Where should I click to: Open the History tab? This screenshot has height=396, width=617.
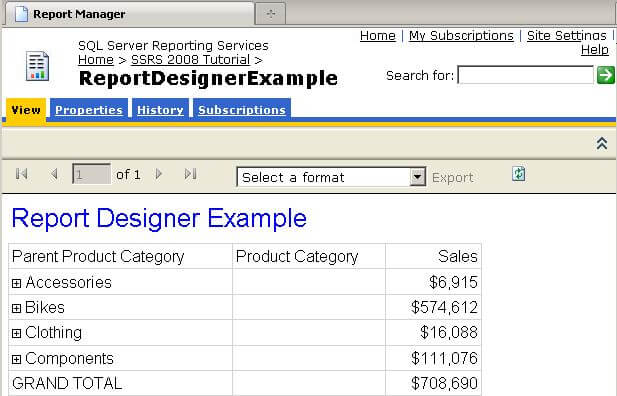pyautogui.click(x=160, y=110)
